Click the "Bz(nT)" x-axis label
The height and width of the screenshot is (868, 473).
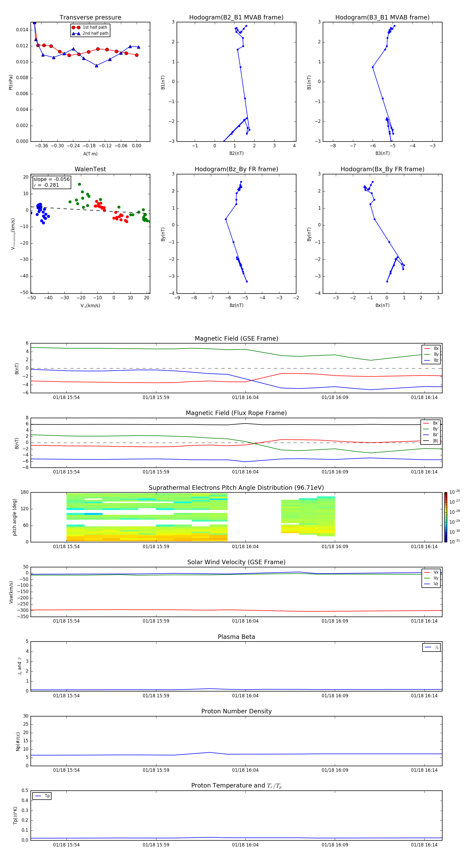[236, 305]
